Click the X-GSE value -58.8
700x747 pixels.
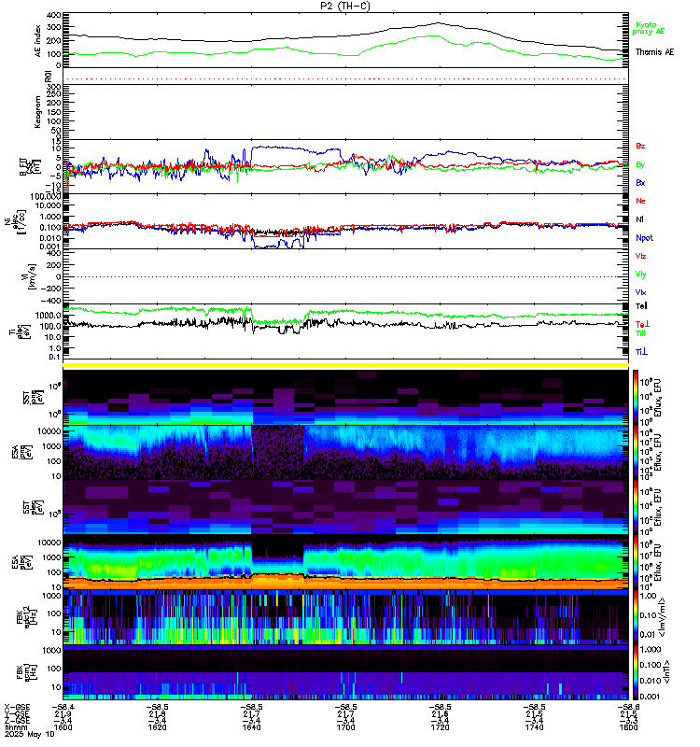click(628, 707)
